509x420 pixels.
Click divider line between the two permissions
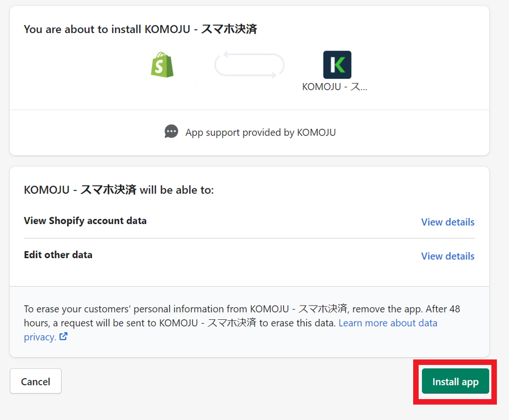pos(249,238)
